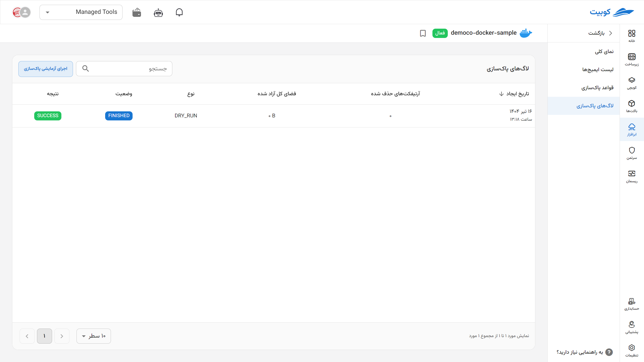Open پشتیبانی support in sidebar
This screenshot has width=644, height=362.
[632, 327]
